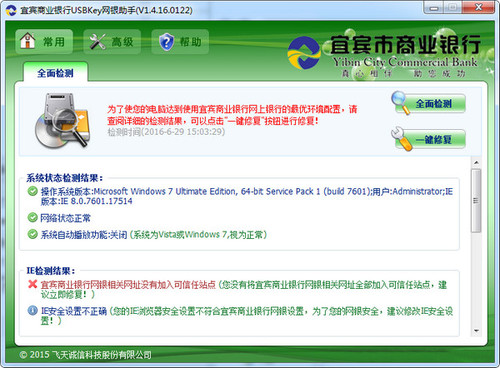
Task: Click blue info icon beside IE安全设置不正确
Action: coord(33,311)
